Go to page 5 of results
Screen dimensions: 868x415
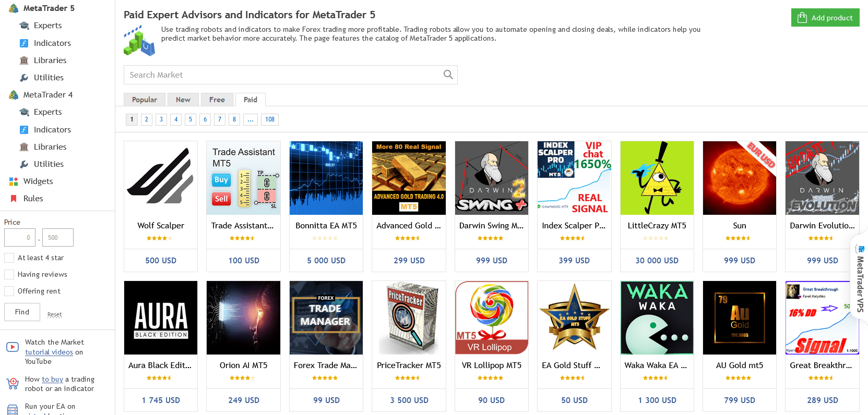191,119
